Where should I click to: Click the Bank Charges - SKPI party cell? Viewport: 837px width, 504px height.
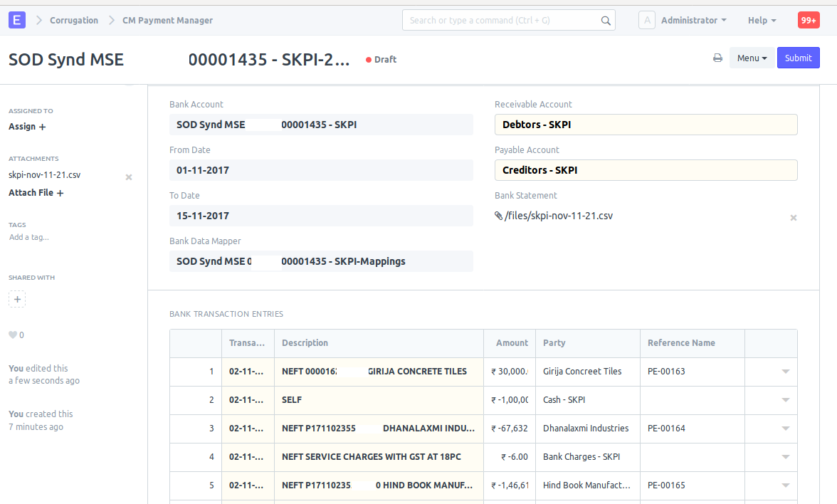pyautogui.click(x=588, y=457)
